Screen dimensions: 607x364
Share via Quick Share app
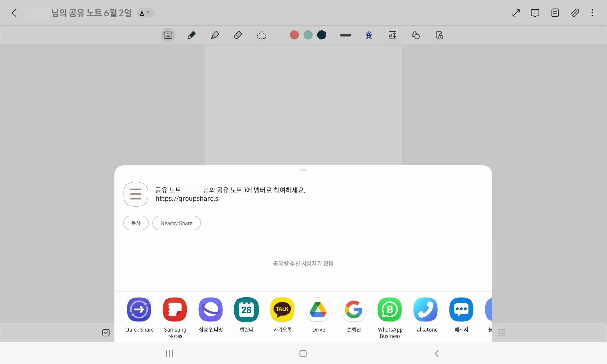[139, 309]
